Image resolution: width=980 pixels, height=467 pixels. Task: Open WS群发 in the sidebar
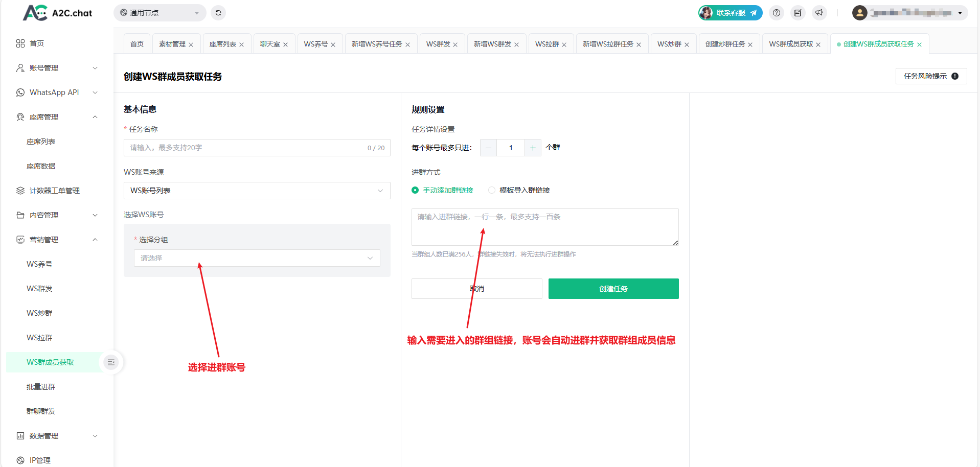click(x=39, y=289)
